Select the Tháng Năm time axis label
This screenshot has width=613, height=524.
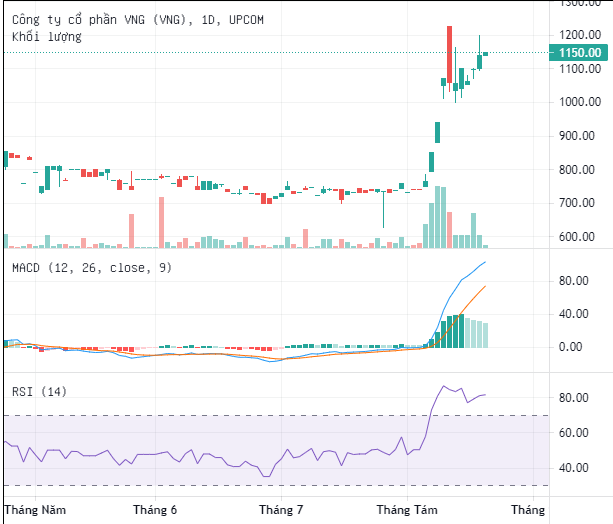pos(36,509)
